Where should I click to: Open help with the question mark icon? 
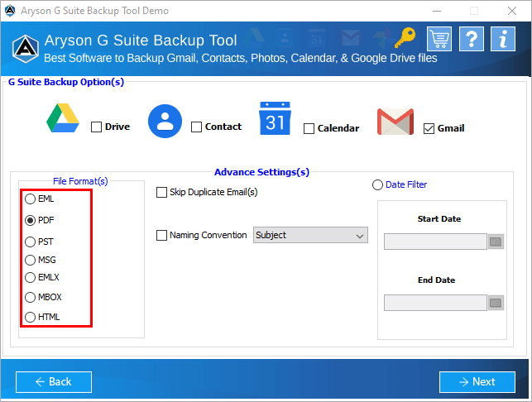tap(472, 39)
